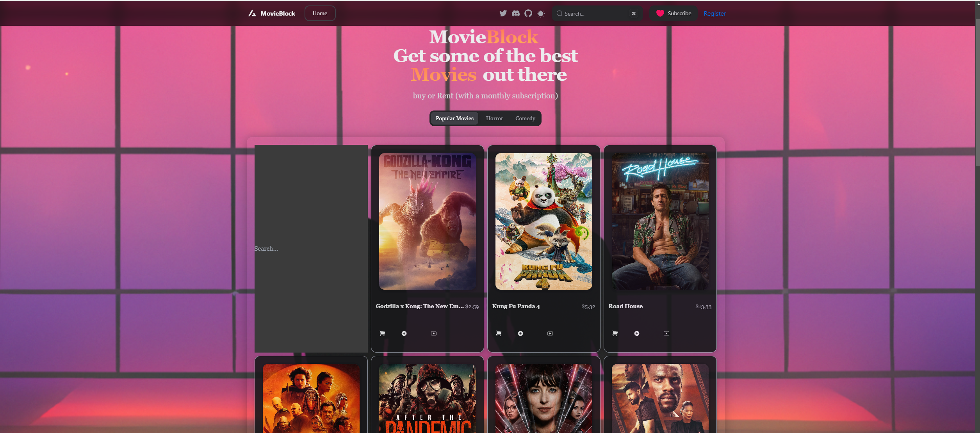Open the GitHub social link
The image size is (980, 433).
coord(529,13)
